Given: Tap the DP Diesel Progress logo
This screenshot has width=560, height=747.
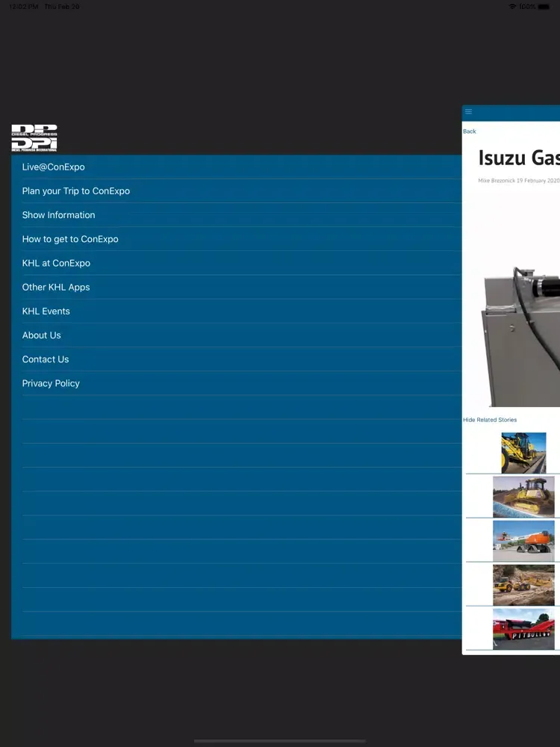Looking at the screenshot, I should pyautogui.click(x=34, y=138).
